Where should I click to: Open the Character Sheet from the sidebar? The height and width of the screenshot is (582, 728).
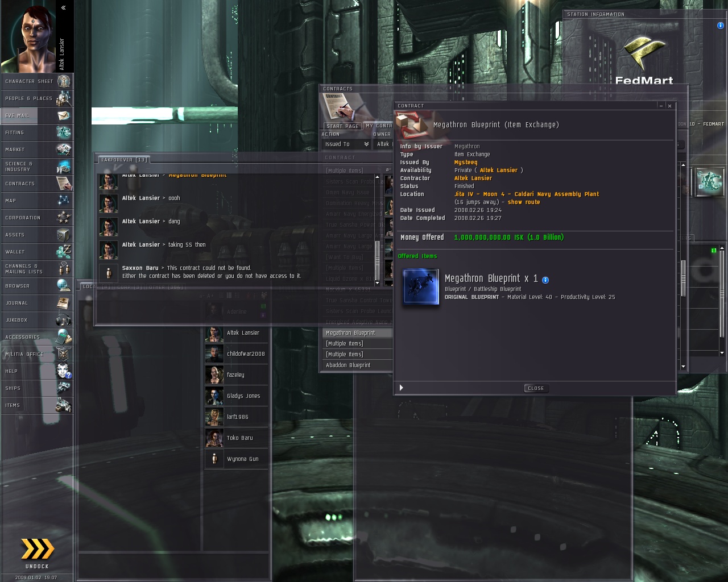coord(37,81)
